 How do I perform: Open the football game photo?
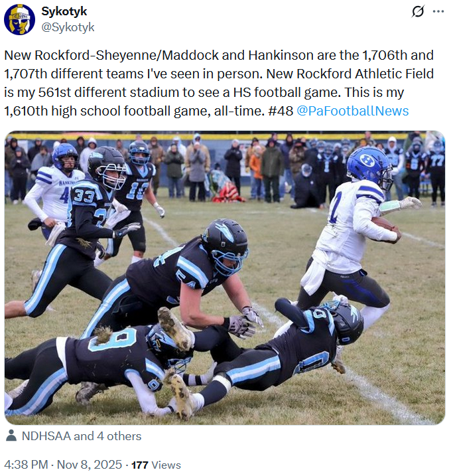(225, 278)
